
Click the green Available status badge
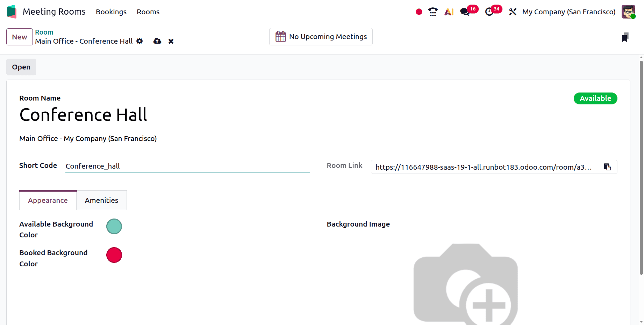pos(595,98)
